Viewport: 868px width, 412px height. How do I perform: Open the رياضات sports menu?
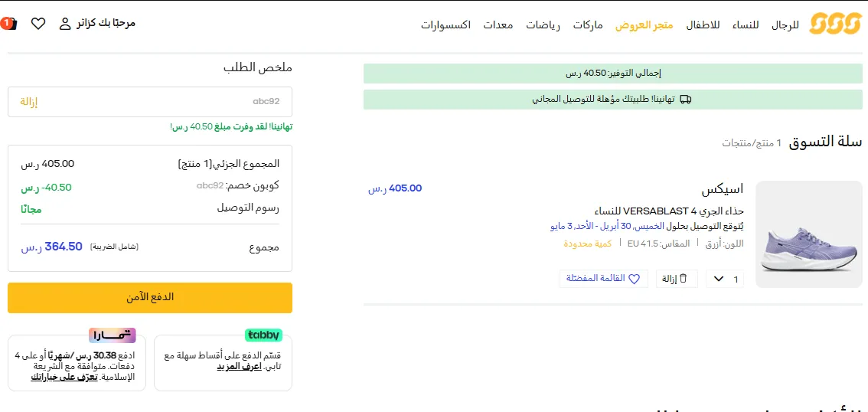[x=543, y=25]
